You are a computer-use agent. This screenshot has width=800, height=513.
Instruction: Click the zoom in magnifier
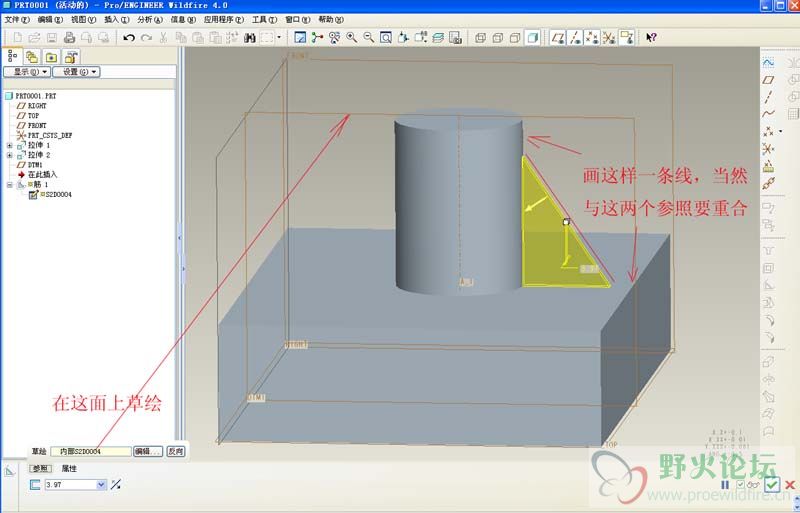pyautogui.click(x=352, y=37)
